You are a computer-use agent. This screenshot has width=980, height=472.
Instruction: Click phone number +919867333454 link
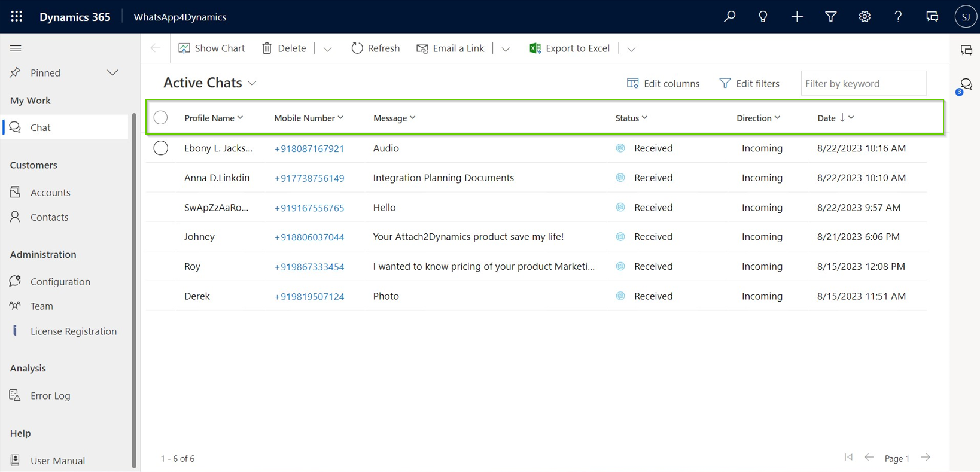(x=309, y=267)
